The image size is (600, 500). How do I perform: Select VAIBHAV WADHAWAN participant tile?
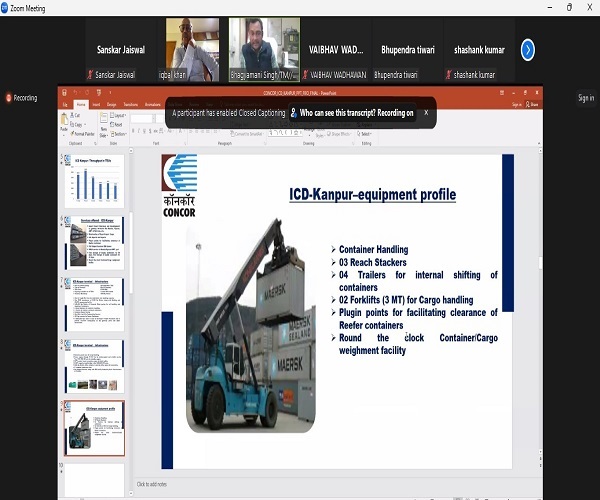coord(336,50)
